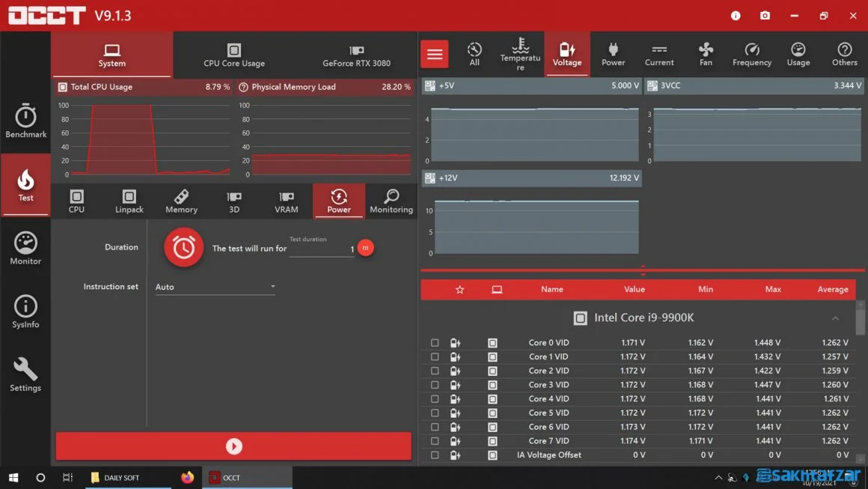868x489 pixels.
Task: Tick the Core 5 VID checkbox
Action: pyautogui.click(x=435, y=413)
